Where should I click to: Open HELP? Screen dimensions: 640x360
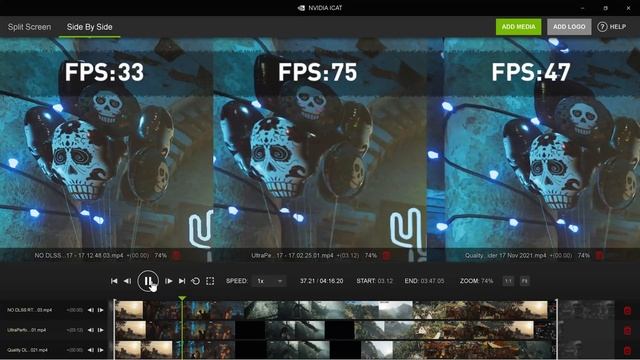coord(611,27)
